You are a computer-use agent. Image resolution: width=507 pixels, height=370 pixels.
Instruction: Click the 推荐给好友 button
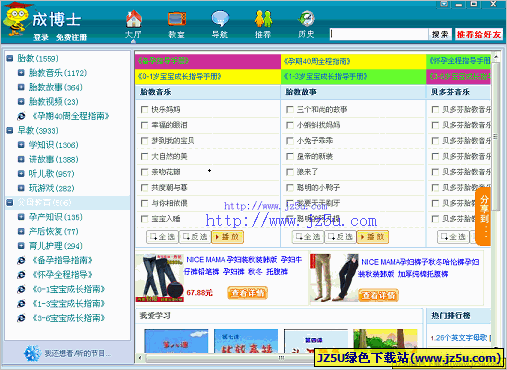coord(479,34)
